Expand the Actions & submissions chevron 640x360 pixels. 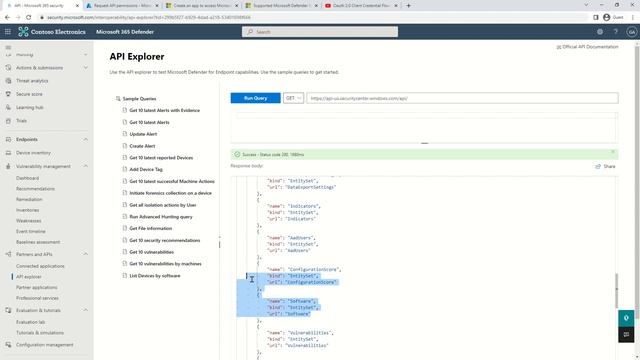pos(86,67)
